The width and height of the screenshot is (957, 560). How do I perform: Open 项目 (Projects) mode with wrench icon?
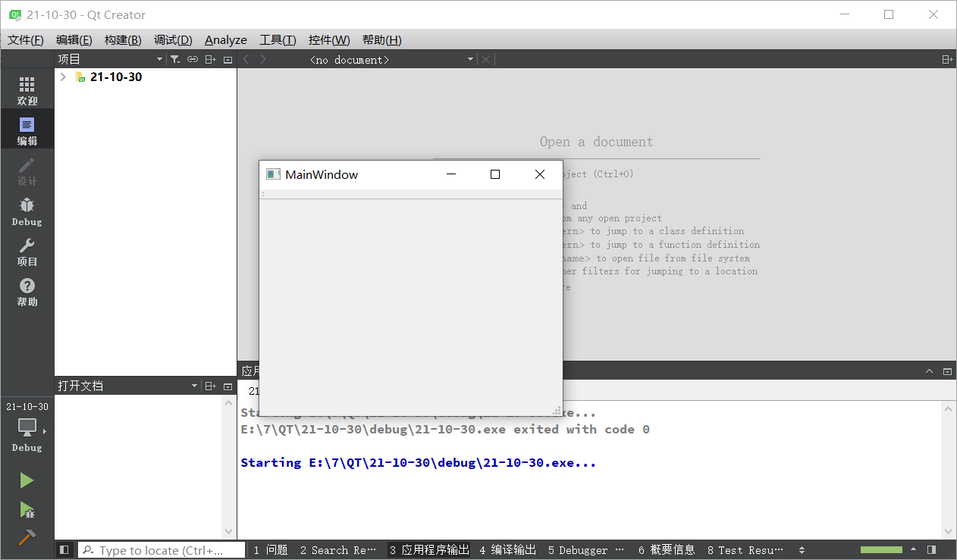(27, 252)
